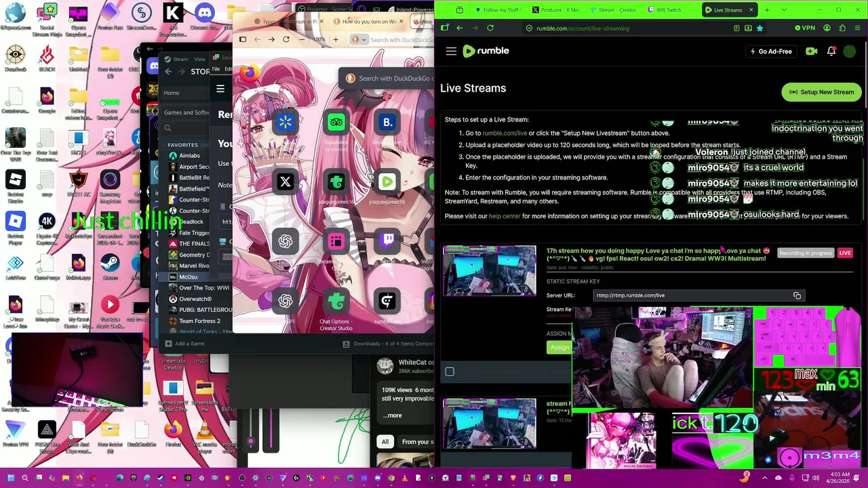Reload the Rumble page
This screenshot has height=488, width=868.
coord(490,28)
